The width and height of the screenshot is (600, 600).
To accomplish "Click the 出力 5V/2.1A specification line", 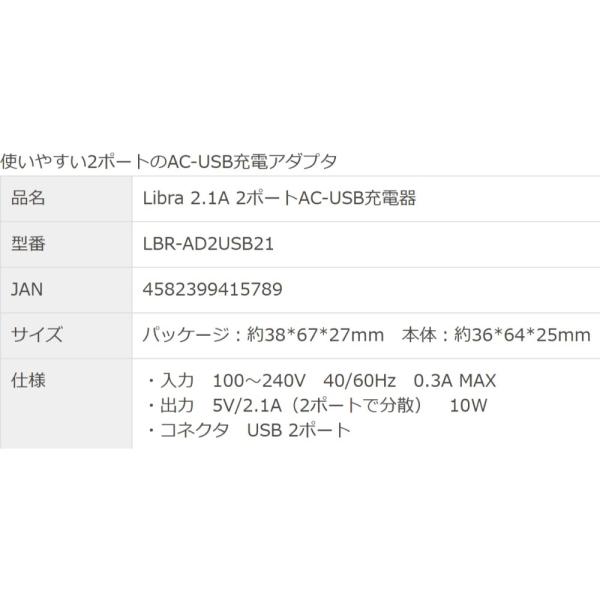I will (316, 406).
